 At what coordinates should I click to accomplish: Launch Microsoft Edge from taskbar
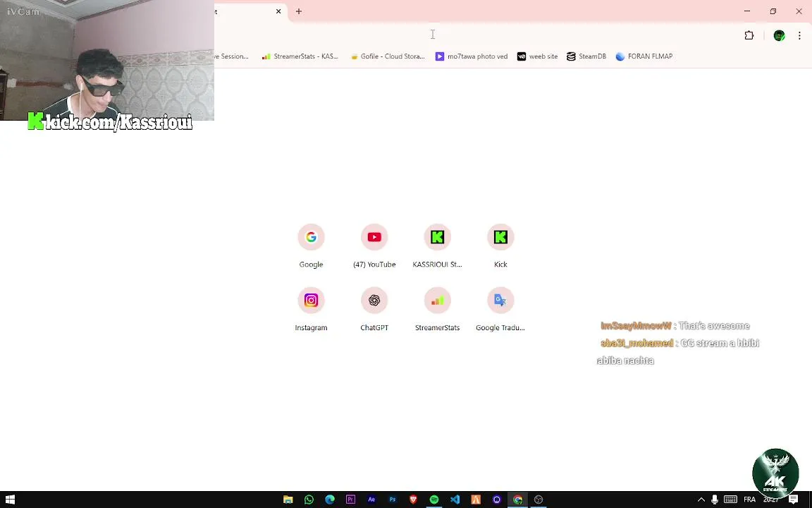point(330,500)
